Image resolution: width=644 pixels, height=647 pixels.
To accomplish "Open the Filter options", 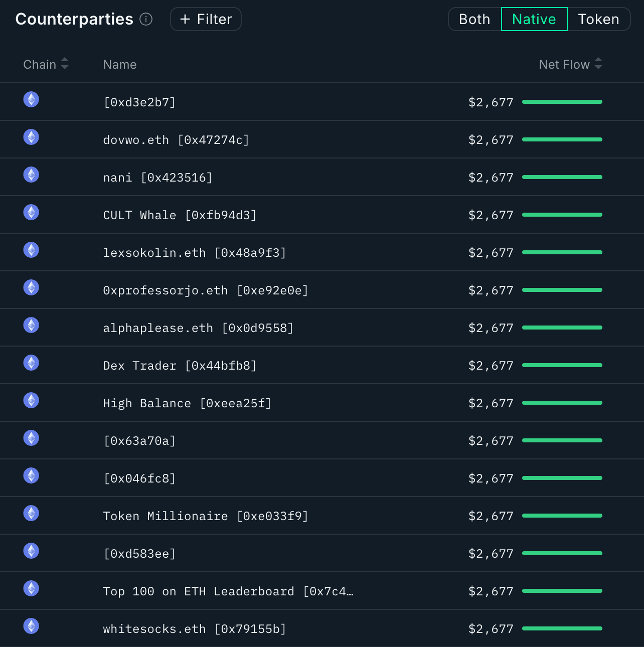I will pyautogui.click(x=206, y=19).
